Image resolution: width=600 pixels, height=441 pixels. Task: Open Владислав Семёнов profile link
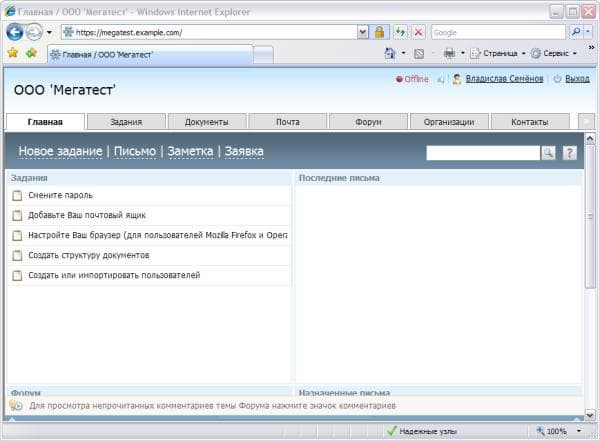pos(504,78)
